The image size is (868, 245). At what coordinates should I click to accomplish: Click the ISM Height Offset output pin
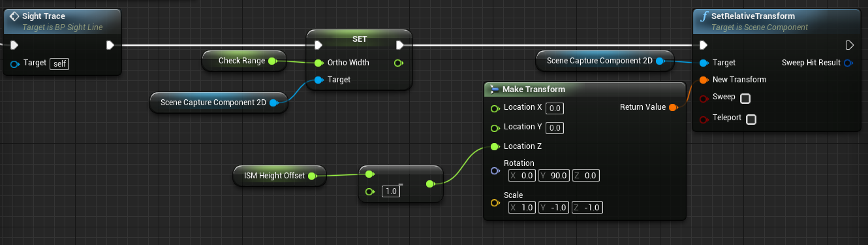click(312, 175)
